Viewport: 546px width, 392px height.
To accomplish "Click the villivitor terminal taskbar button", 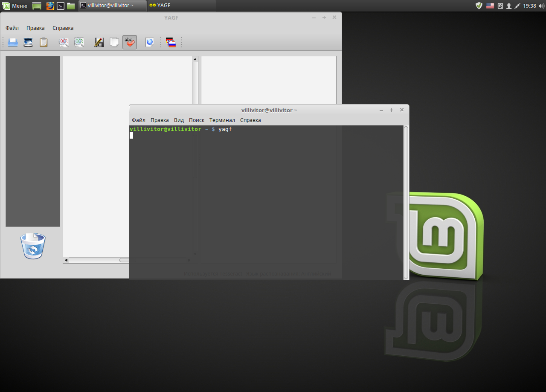I will (112, 6).
